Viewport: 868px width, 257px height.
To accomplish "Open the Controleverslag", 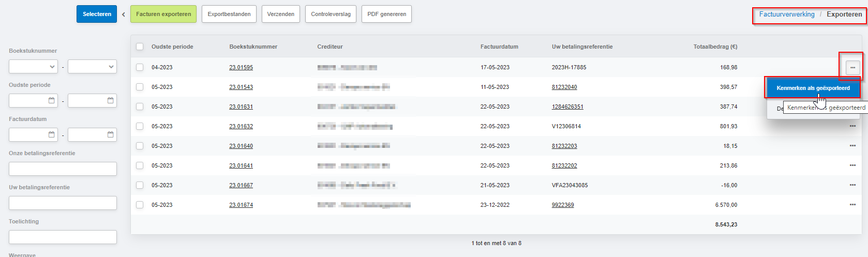I will click(331, 14).
